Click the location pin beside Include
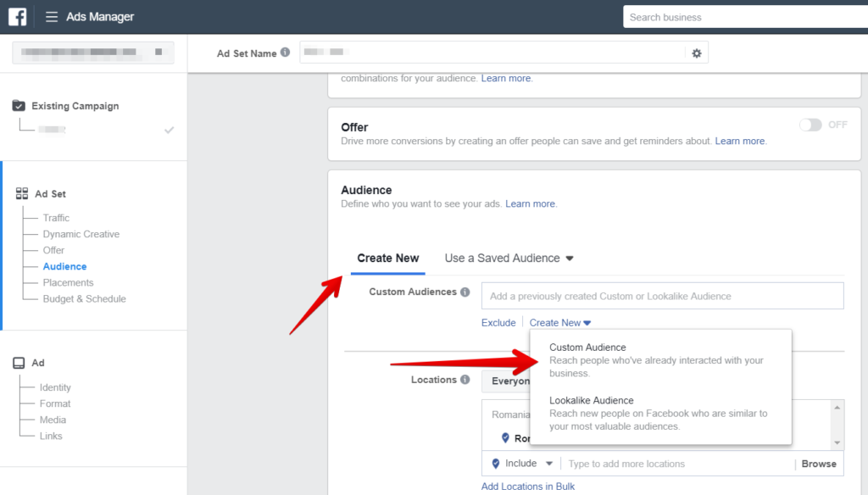868x495 pixels. [x=495, y=464]
